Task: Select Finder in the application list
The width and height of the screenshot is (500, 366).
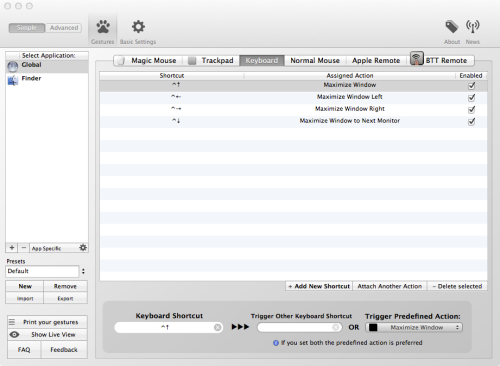Action: click(x=47, y=80)
